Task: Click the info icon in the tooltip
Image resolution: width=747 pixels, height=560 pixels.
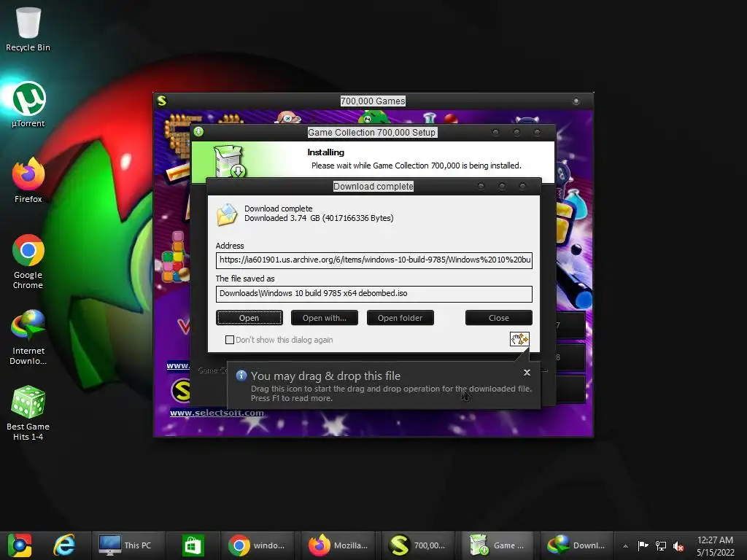Action: (x=241, y=376)
